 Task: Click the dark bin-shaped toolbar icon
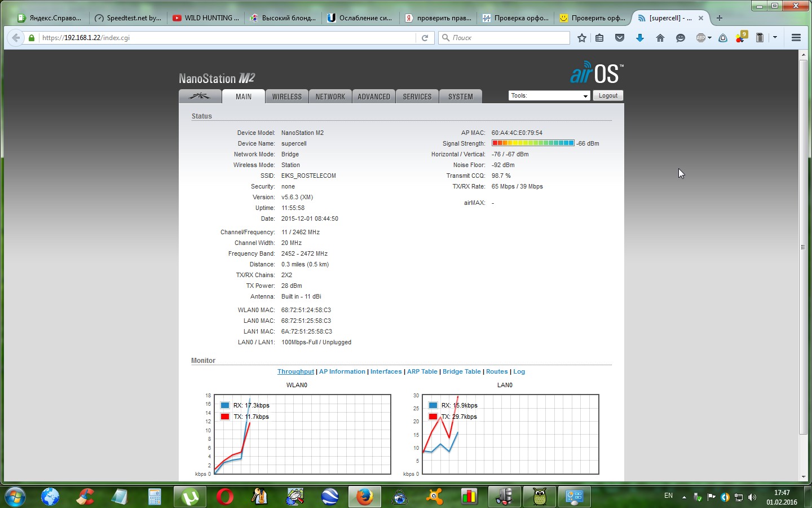pyautogui.click(x=760, y=38)
